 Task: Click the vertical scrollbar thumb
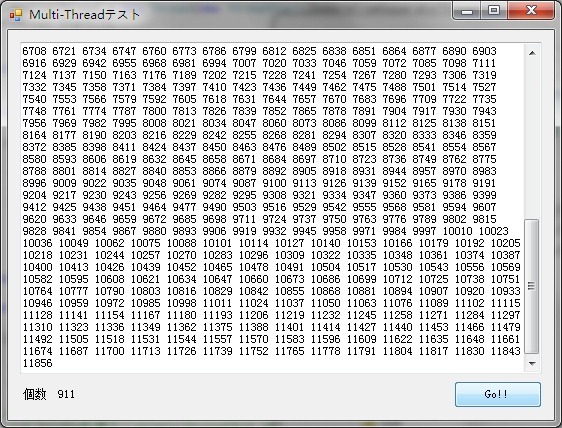click(532, 286)
